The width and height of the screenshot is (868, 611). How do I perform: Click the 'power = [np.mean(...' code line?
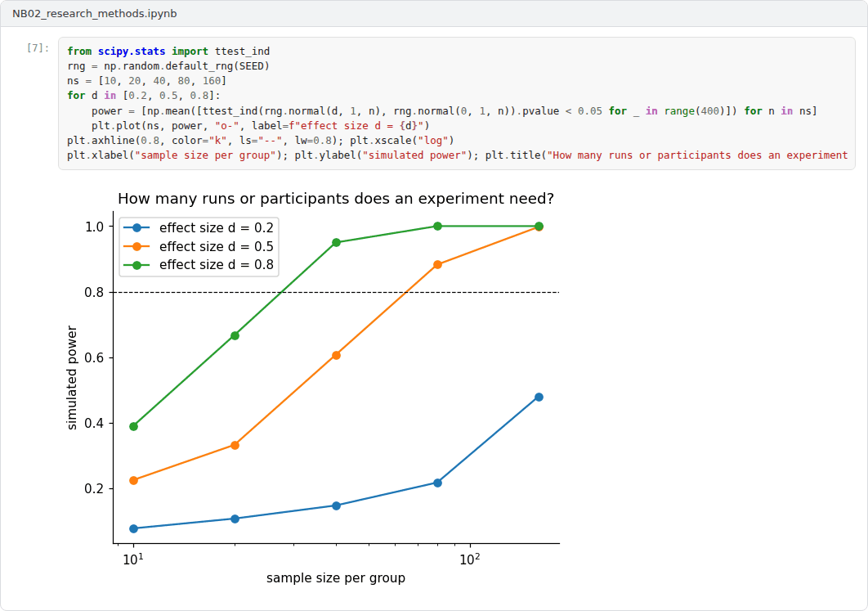(x=454, y=110)
